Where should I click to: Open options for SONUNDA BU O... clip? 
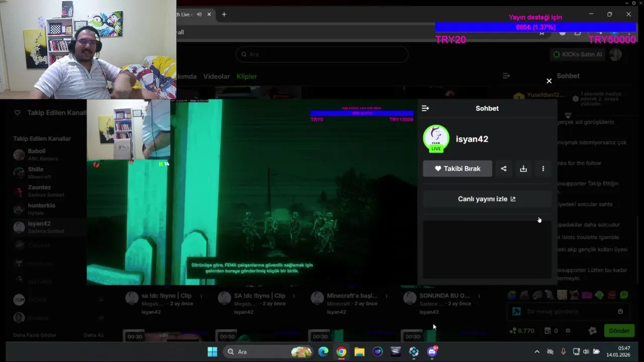(x=479, y=296)
